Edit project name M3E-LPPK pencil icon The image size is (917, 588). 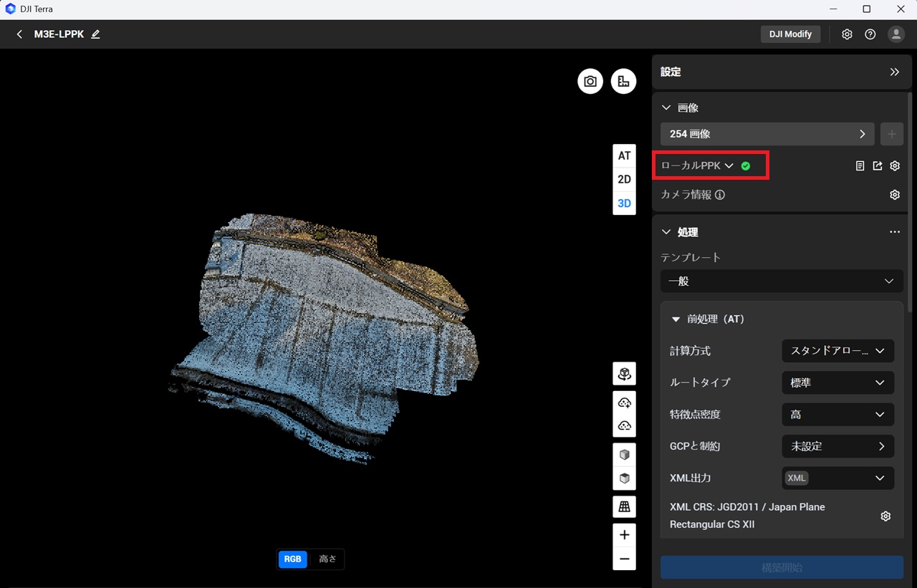(x=96, y=34)
